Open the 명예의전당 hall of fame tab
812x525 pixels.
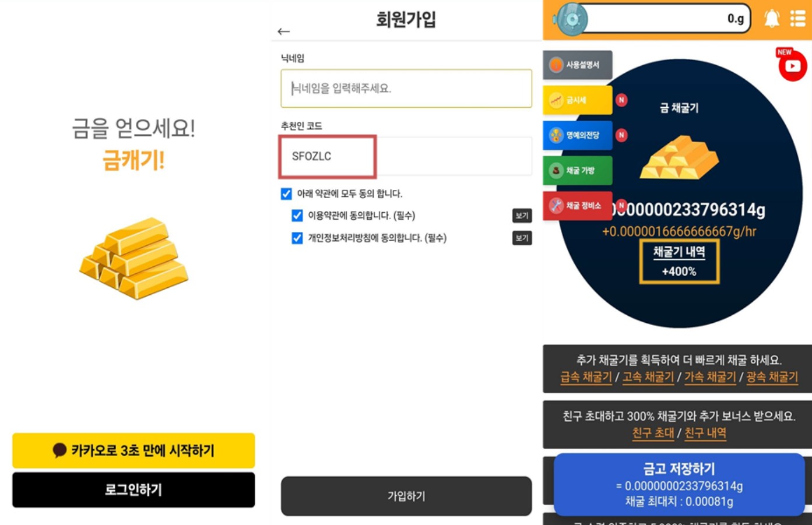click(x=578, y=135)
